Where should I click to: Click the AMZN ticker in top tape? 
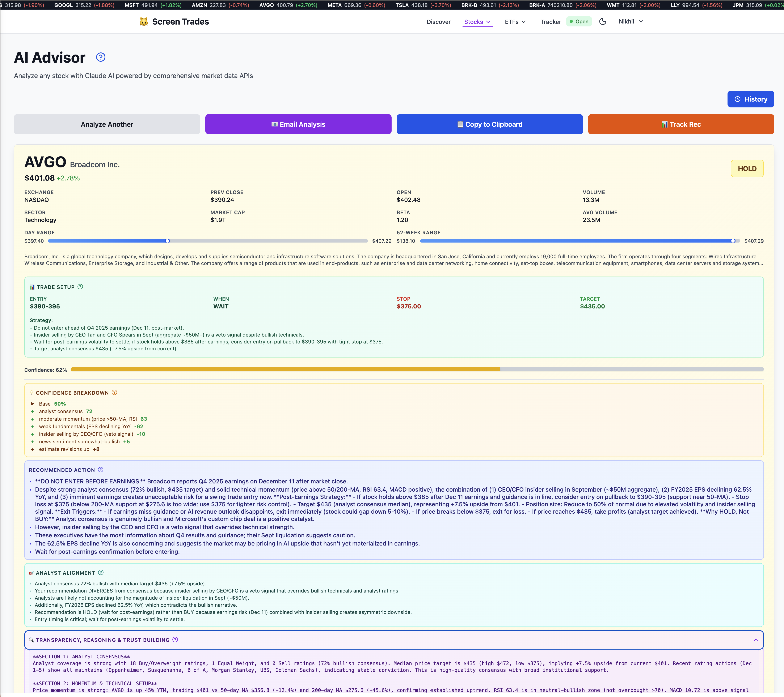tap(220, 5)
